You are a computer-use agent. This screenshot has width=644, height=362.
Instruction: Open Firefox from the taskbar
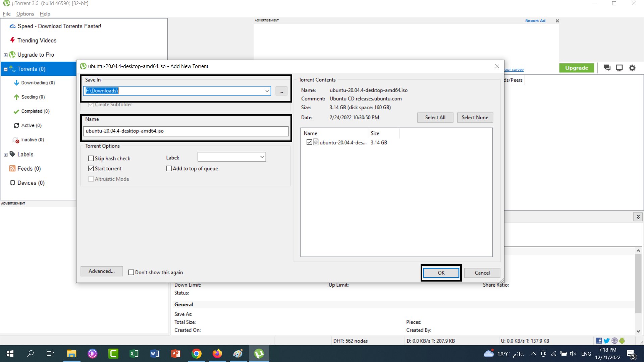click(x=217, y=354)
